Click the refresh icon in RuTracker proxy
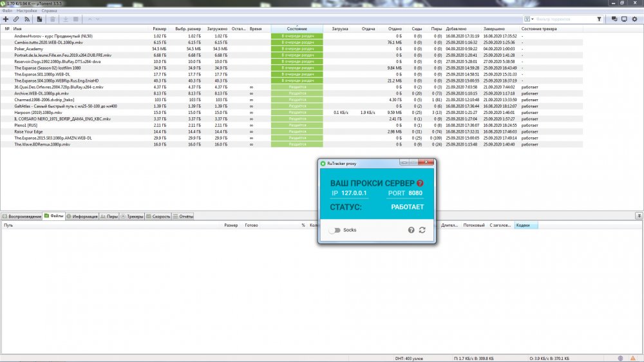 pos(422,230)
